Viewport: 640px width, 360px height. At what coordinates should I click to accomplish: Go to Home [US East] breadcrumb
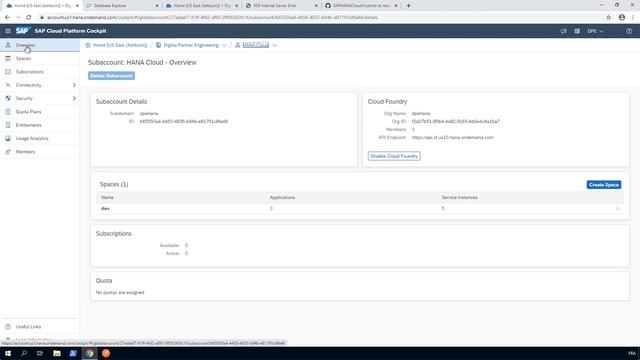point(120,45)
